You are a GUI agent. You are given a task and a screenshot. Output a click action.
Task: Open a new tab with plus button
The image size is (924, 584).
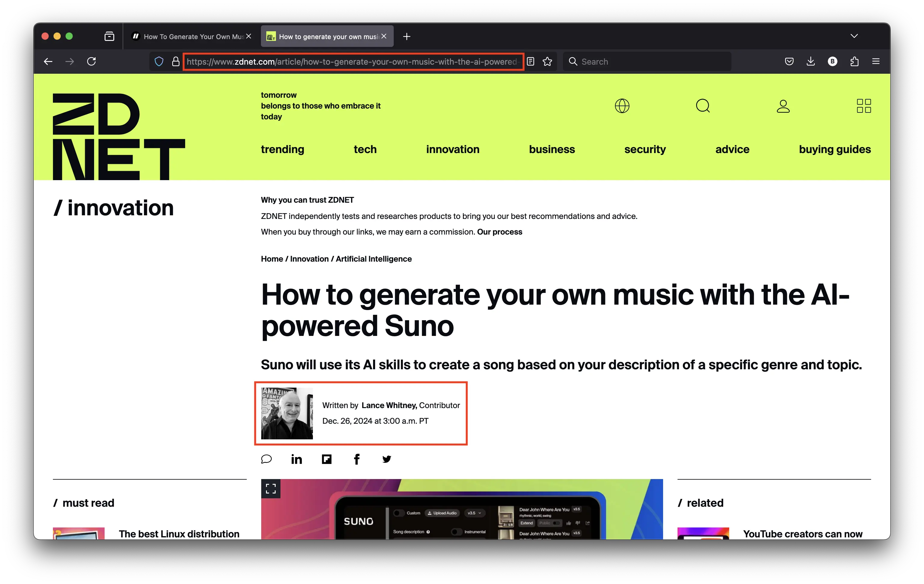tap(407, 36)
